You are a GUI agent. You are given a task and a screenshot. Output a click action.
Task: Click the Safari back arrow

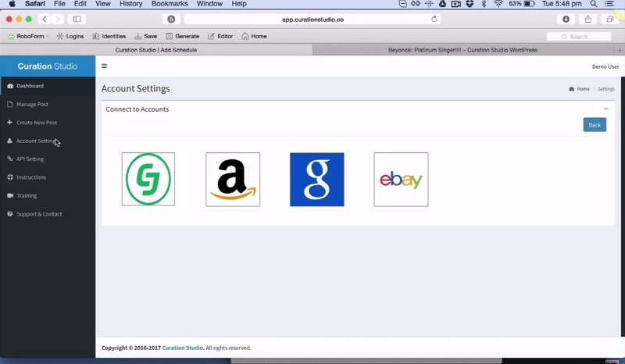(45, 19)
